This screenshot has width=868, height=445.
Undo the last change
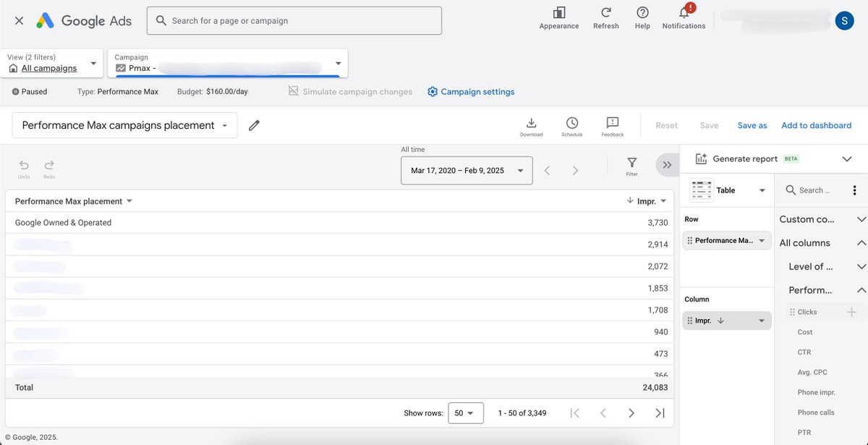click(x=25, y=169)
